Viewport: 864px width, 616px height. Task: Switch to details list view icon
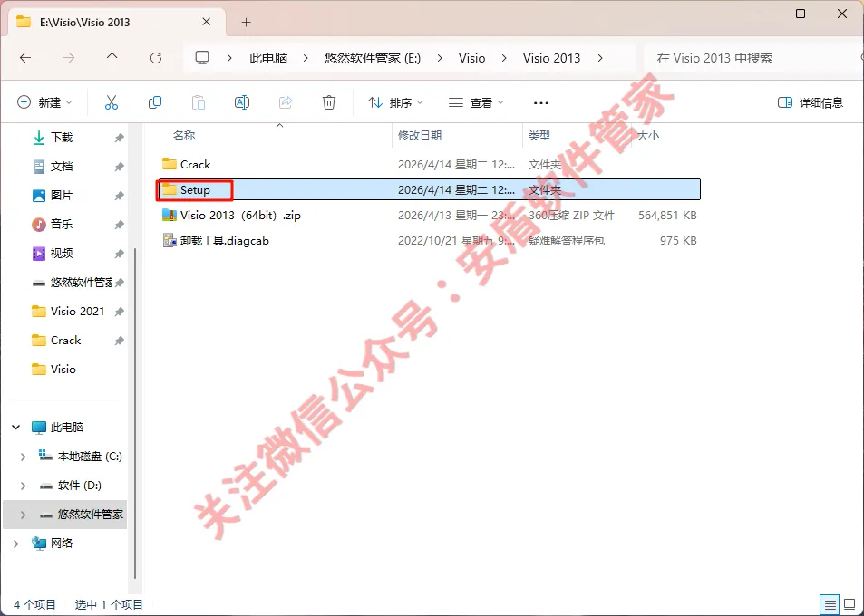tap(830, 604)
